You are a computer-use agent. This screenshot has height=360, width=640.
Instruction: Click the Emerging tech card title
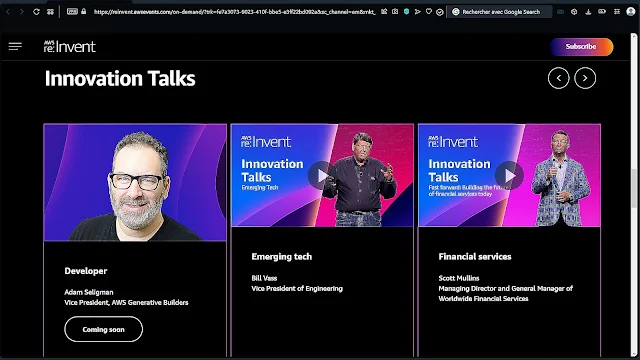coord(282,257)
